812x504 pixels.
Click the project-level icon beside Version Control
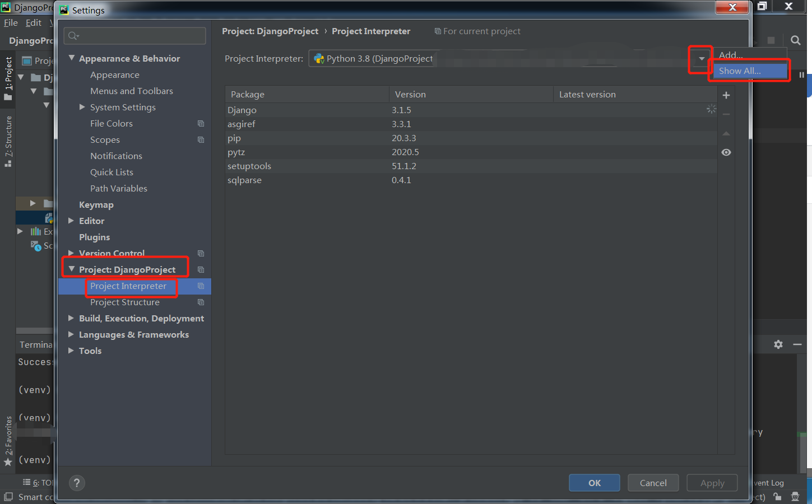click(201, 253)
